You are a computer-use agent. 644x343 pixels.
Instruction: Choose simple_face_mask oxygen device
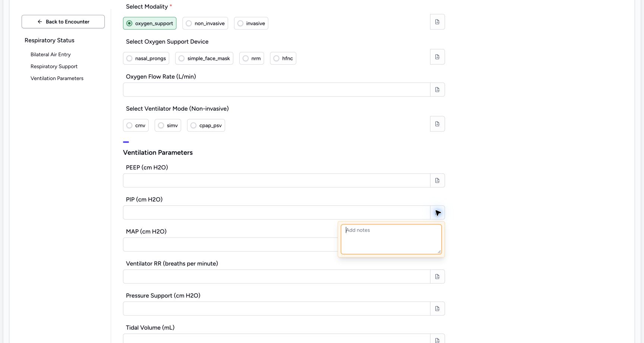(x=204, y=58)
